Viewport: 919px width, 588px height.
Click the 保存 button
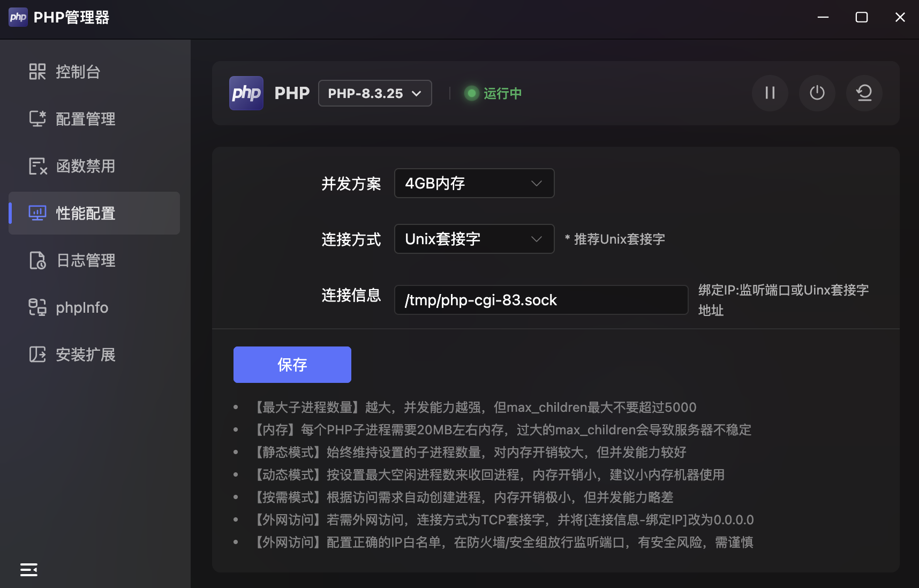tap(292, 365)
